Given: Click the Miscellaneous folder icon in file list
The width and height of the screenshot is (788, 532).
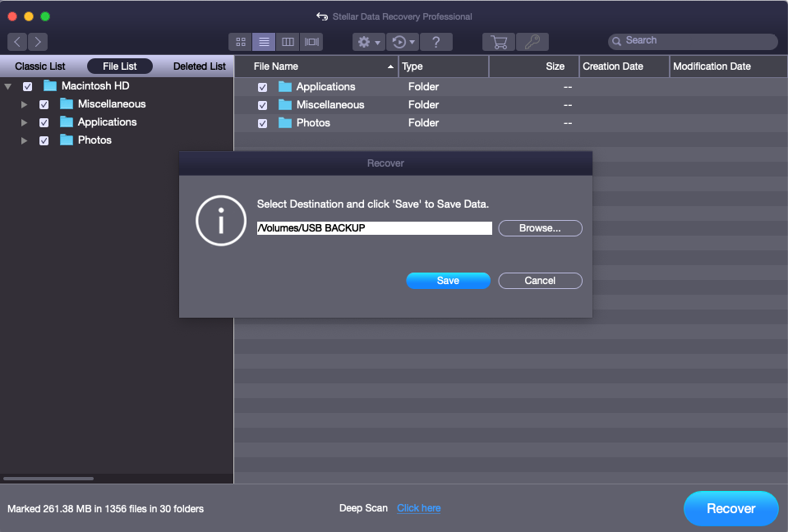Looking at the screenshot, I should [285, 104].
